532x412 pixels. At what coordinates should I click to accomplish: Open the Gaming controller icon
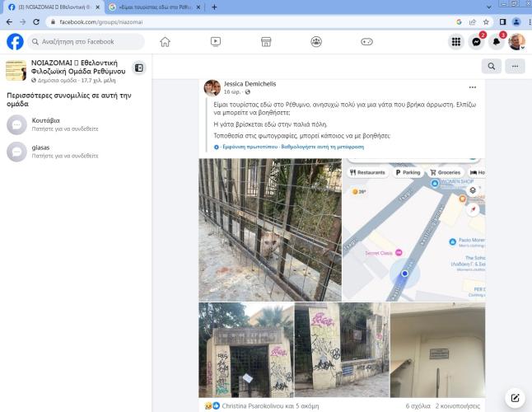[366, 42]
